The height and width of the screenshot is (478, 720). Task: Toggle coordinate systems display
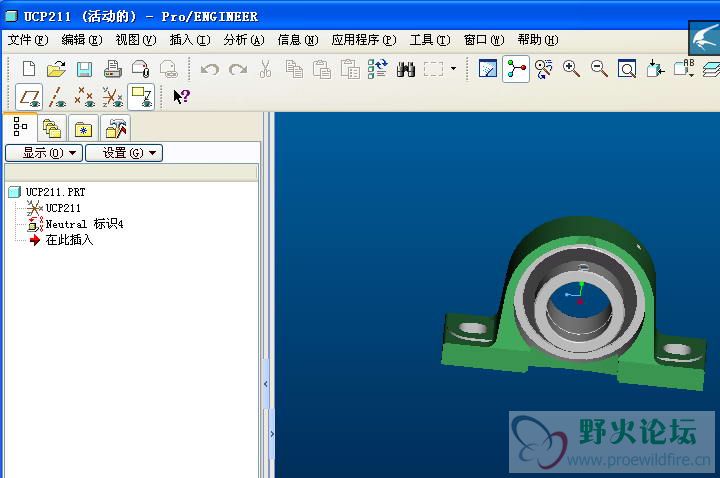[112, 97]
